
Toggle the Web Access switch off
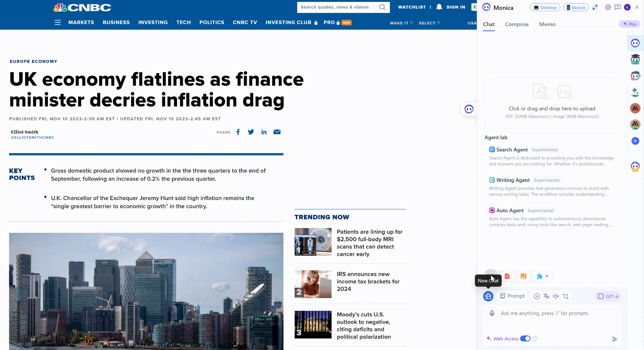pos(525,338)
